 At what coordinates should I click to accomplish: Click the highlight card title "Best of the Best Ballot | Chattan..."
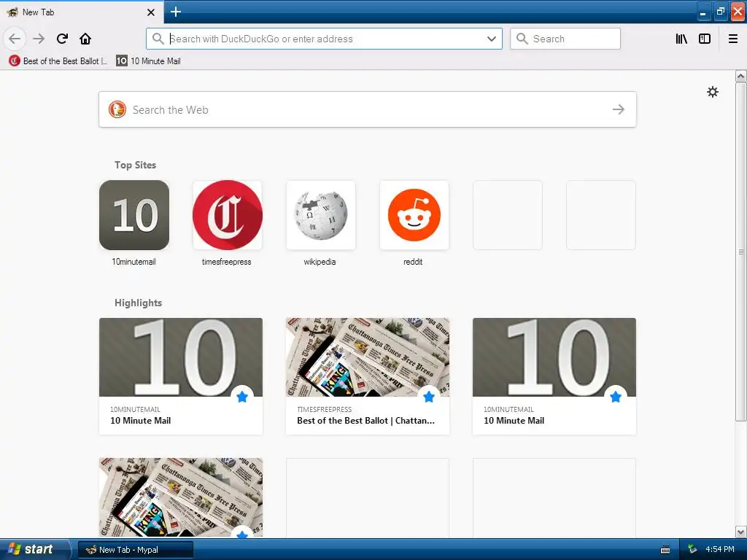click(x=366, y=421)
